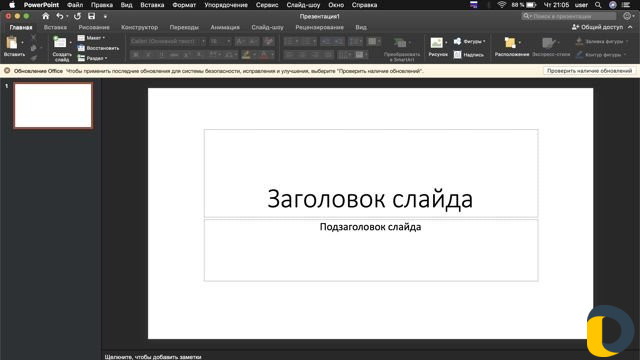The width and height of the screenshot is (640, 360).
Task: Click the presentation search field
Action: point(569,16)
